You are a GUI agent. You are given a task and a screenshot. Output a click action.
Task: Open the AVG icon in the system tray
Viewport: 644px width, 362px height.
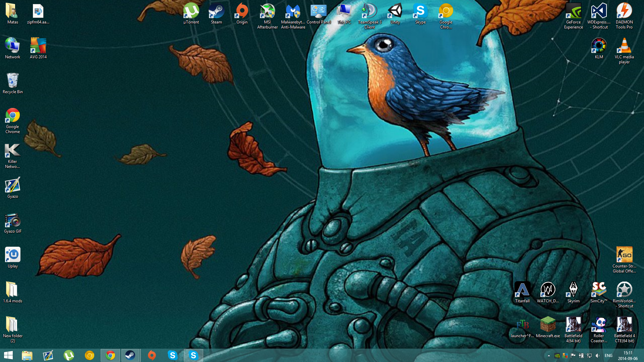pyautogui.click(x=565, y=356)
